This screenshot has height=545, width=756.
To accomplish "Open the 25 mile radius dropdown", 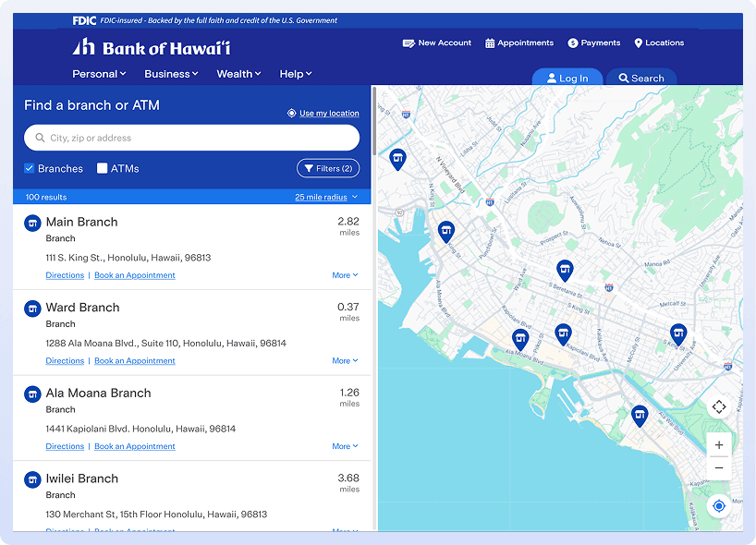I will tap(326, 197).
